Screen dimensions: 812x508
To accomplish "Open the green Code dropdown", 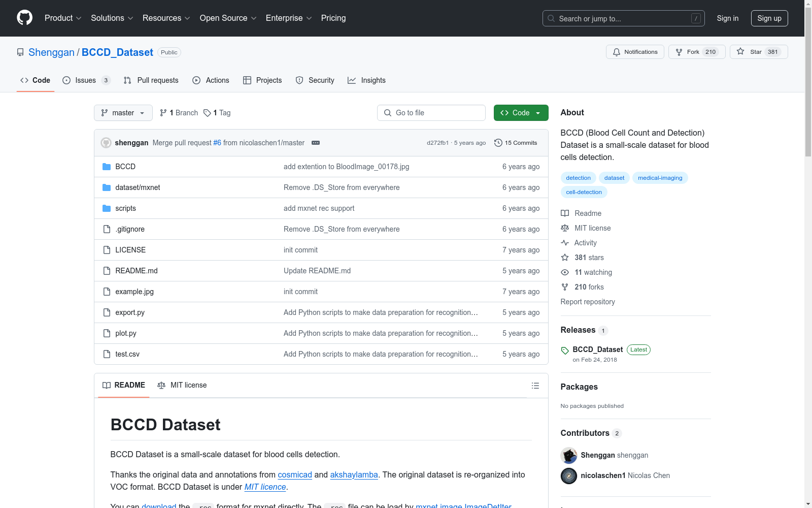I will [x=521, y=113].
